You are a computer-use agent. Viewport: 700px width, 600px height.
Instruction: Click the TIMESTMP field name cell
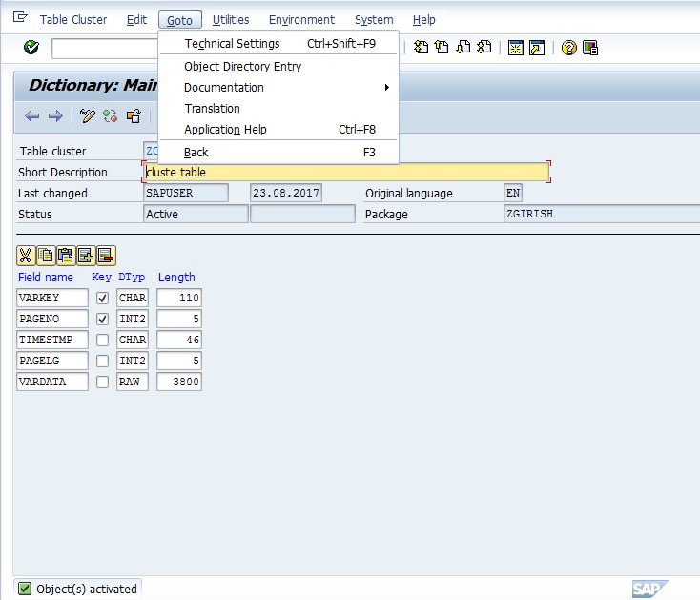52,340
